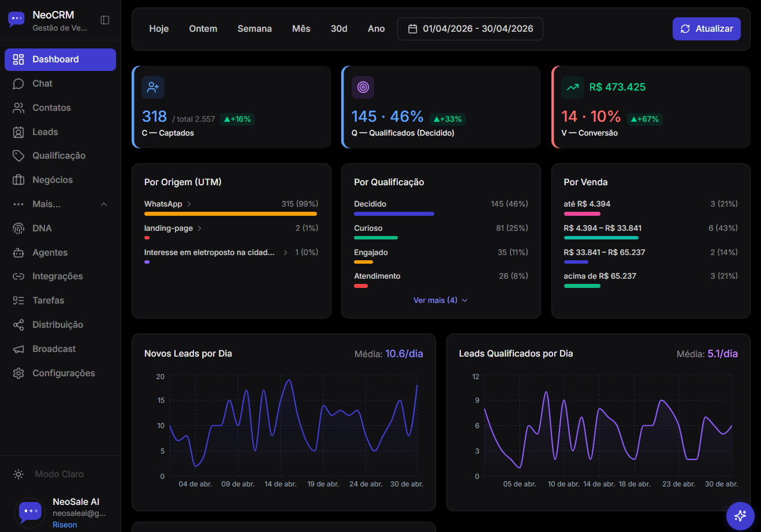
Task: Click the calendar icon in date range
Action: click(413, 29)
